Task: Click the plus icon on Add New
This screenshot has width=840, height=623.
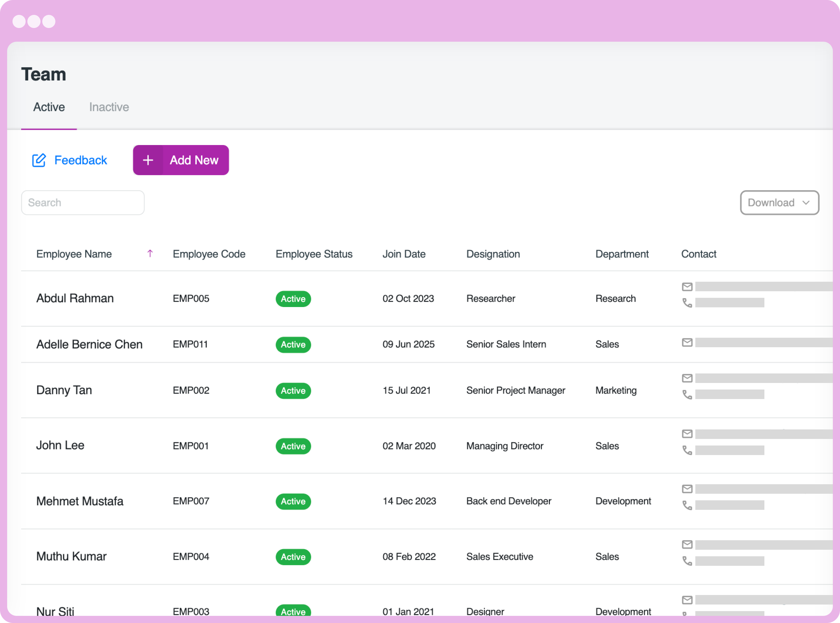Action: pos(148,160)
